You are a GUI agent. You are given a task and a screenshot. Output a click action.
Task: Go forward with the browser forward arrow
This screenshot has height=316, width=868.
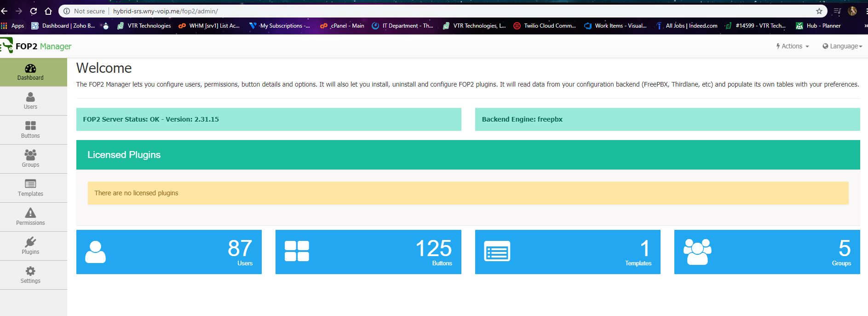pos(19,11)
